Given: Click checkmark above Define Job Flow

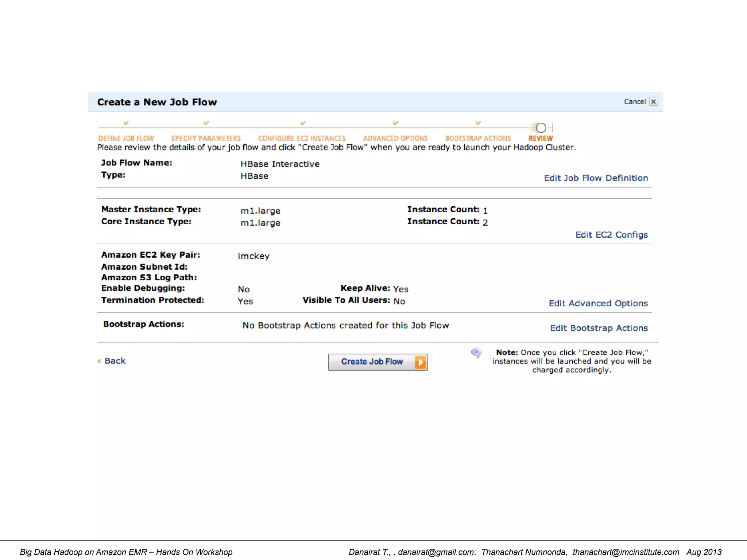Looking at the screenshot, I should [x=126, y=123].
